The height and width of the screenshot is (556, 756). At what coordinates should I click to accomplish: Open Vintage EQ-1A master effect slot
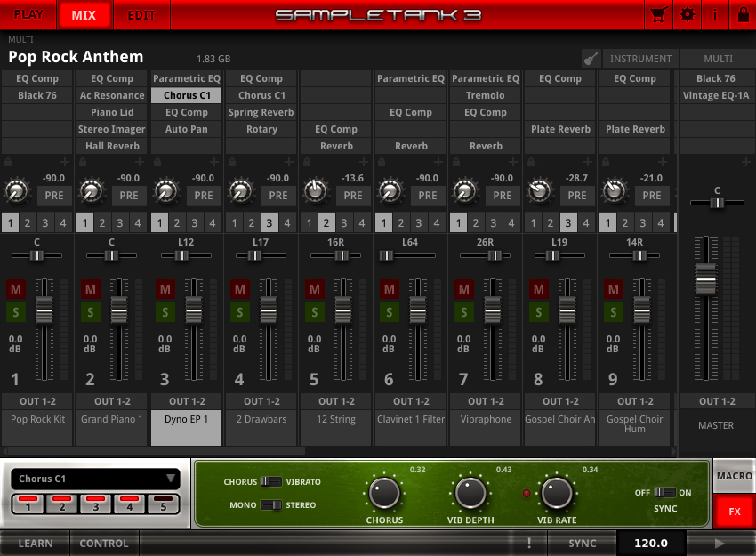click(716, 95)
